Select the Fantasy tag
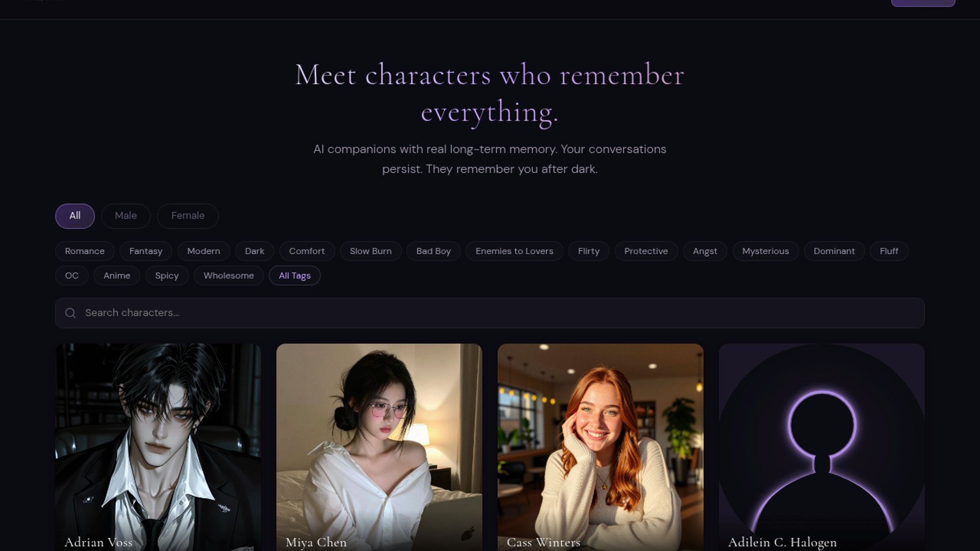Viewport: 980px width, 551px height. click(x=145, y=251)
